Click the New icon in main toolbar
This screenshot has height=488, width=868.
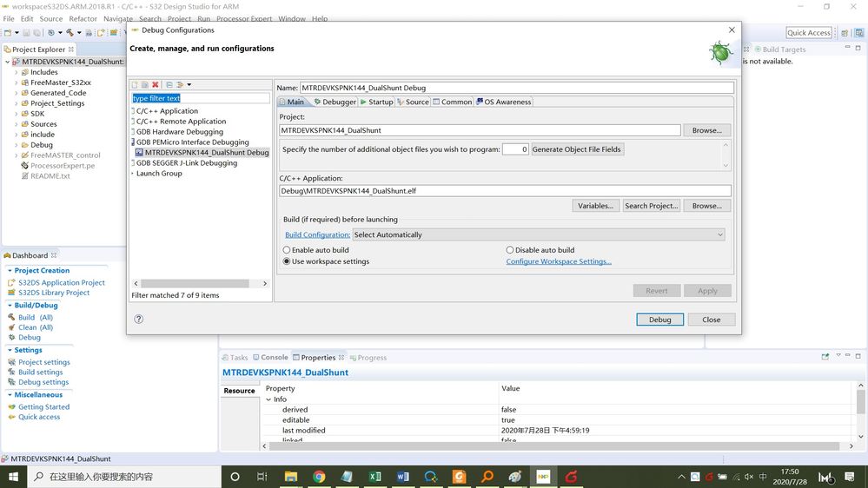point(8,33)
